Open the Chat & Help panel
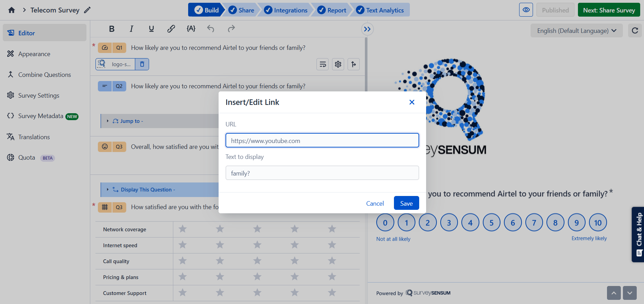 tap(638, 234)
